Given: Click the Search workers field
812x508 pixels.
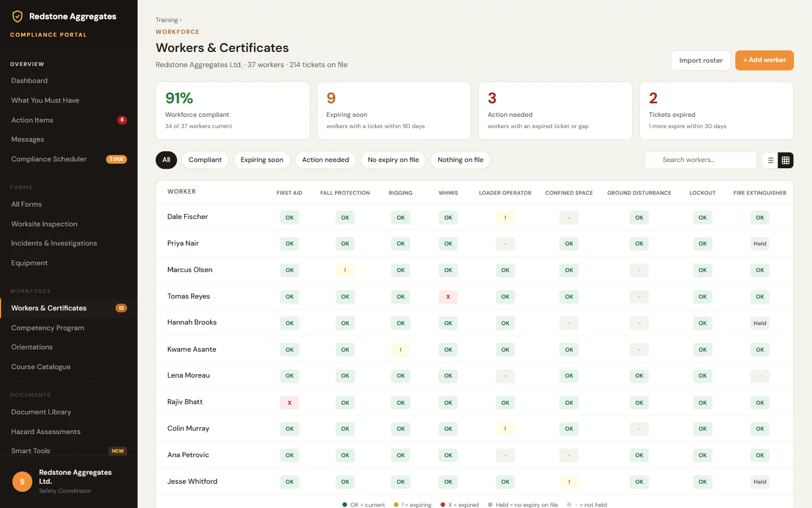Looking at the screenshot, I should (700, 160).
